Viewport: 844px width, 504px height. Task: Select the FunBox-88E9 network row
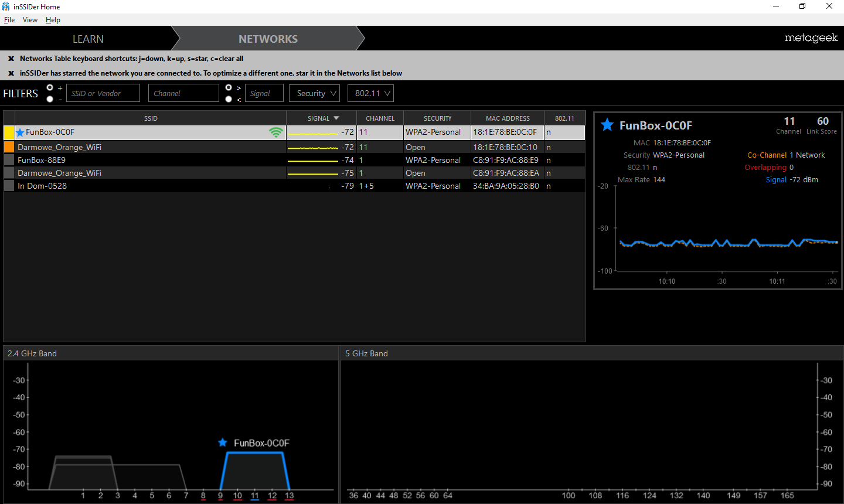[x=294, y=160]
